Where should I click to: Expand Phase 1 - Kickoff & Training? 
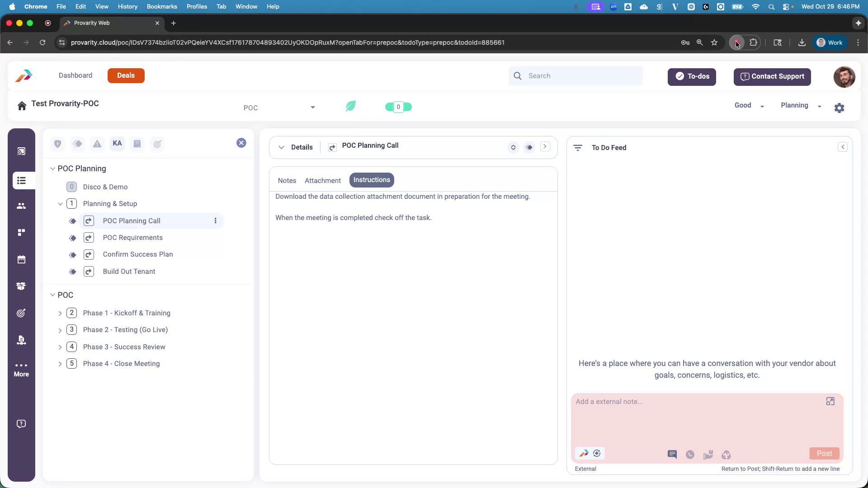point(60,313)
